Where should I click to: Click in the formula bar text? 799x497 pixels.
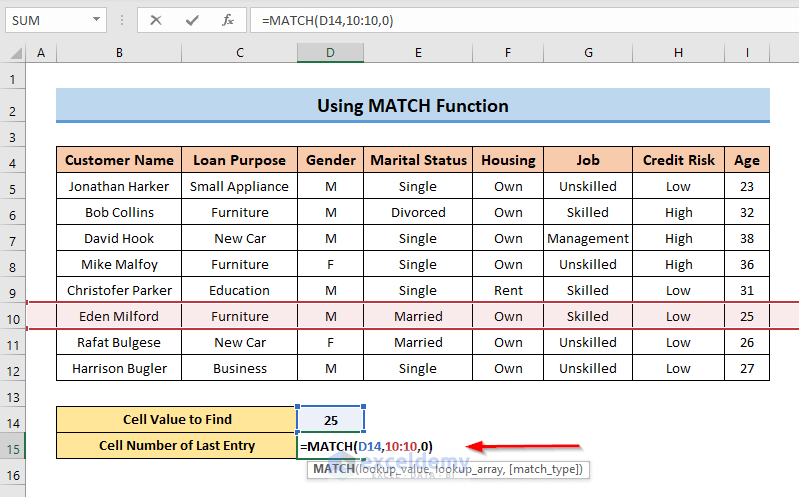pos(500,20)
